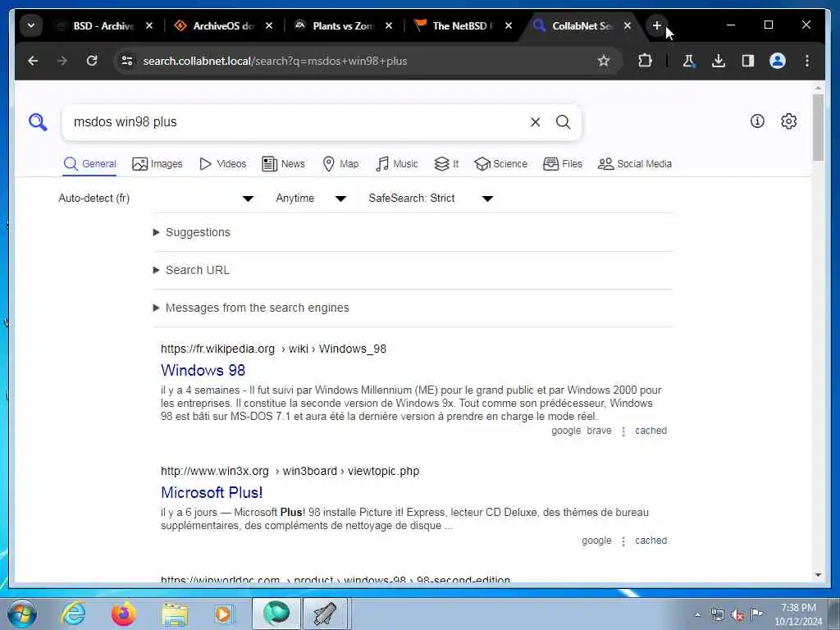The height and width of the screenshot is (630, 840).
Task: Open Windows Media Player in taskbar
Action: coord(224,614)
